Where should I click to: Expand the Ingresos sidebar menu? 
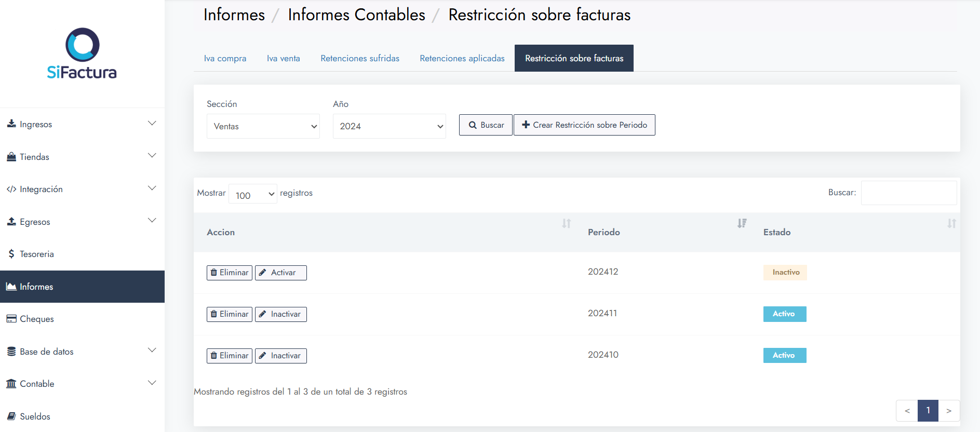pos(82,124)
